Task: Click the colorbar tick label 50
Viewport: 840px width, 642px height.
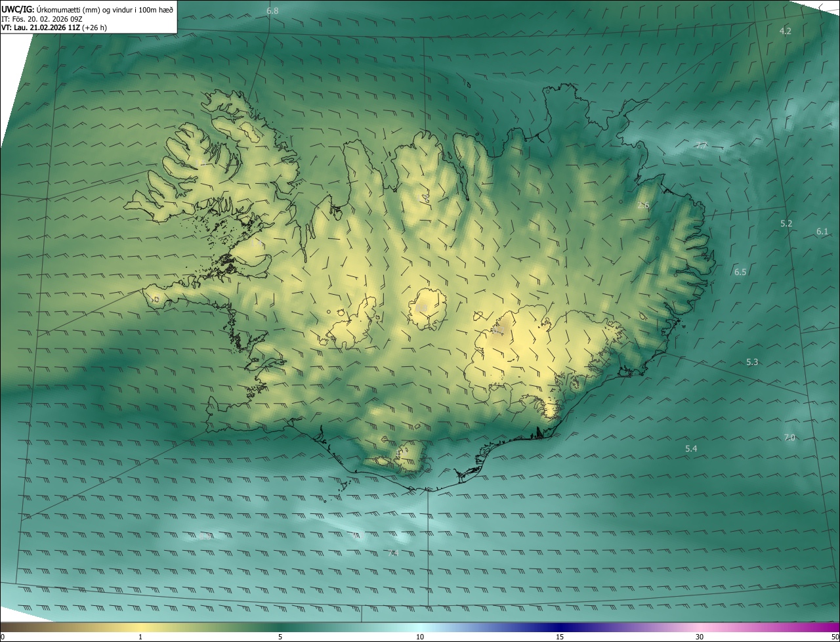Action: point(835,637)
